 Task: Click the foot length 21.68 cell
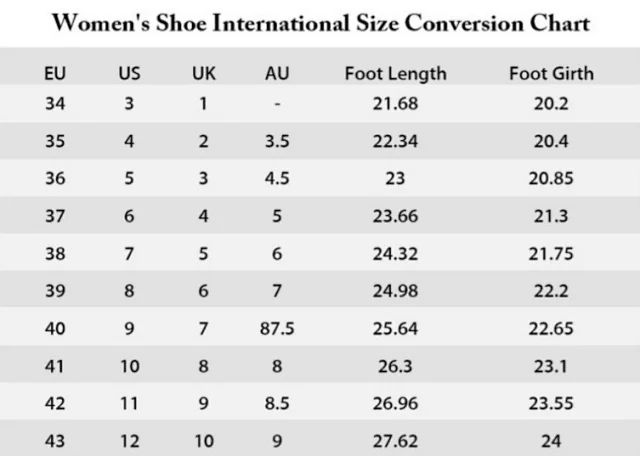pyautogui.click(x=395, y=103)
